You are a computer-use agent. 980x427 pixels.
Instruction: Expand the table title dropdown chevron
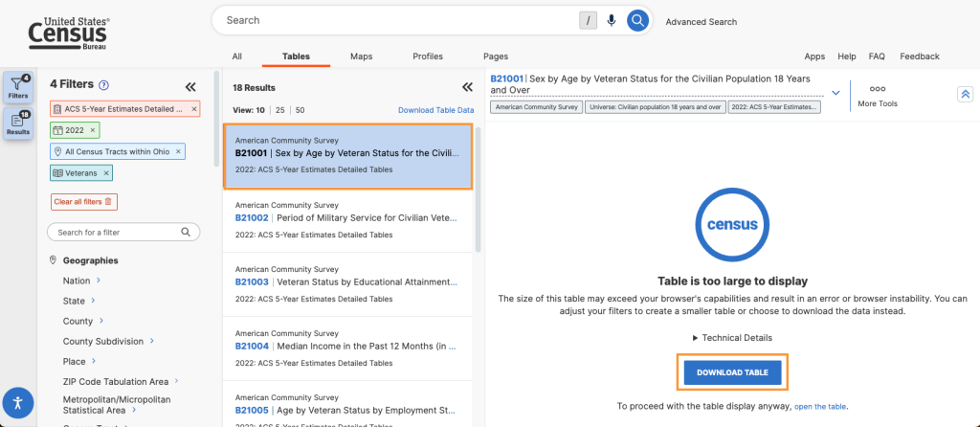(x=835, y=93)
